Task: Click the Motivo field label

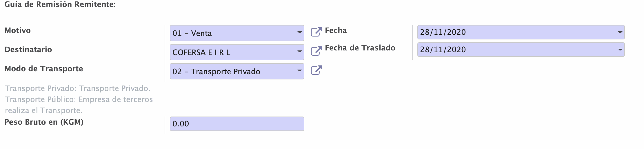Action: [18, 30]
